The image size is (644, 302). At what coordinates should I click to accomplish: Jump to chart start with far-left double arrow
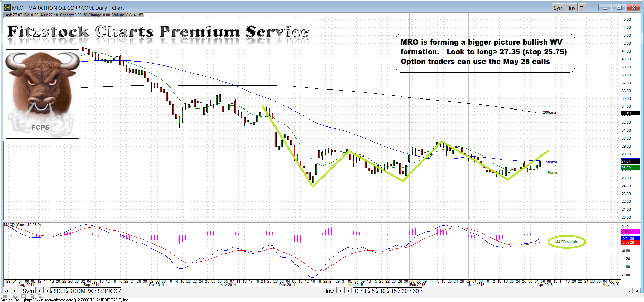(6, 291)
